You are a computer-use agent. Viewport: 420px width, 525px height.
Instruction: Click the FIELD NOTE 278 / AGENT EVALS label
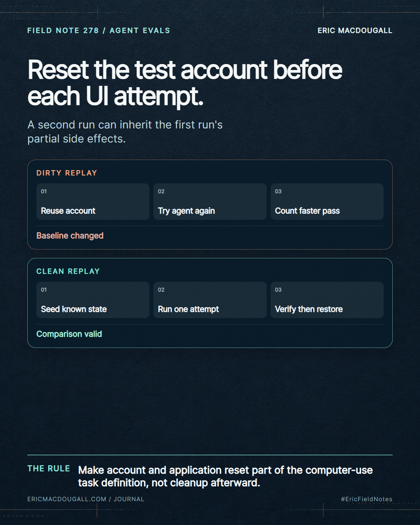coord(99,30)
